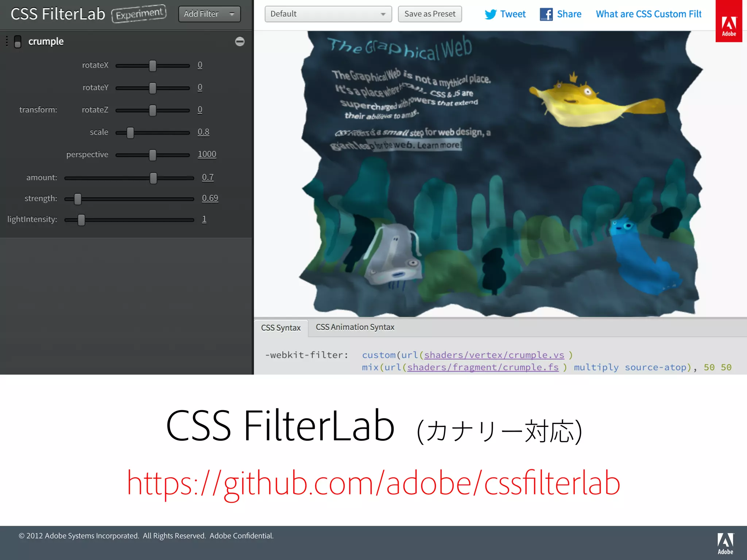Remove the crumple filter with minus icon

click(240, 42)
